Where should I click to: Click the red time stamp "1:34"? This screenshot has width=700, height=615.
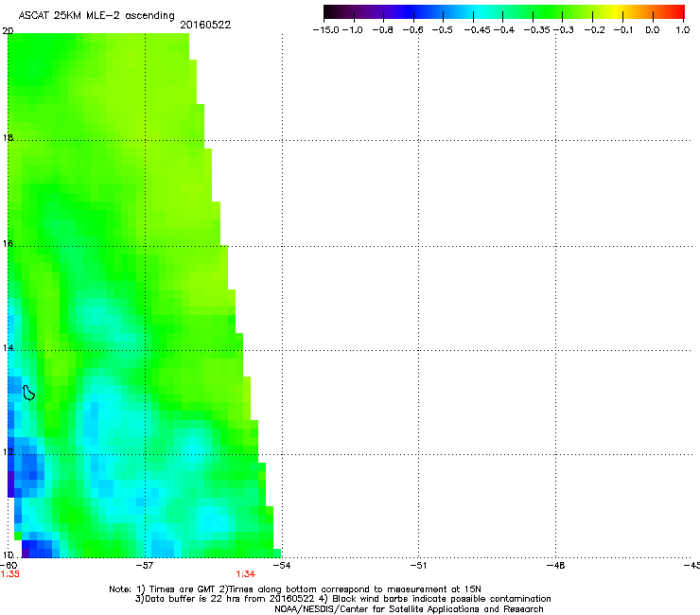(x=246, y=574)
